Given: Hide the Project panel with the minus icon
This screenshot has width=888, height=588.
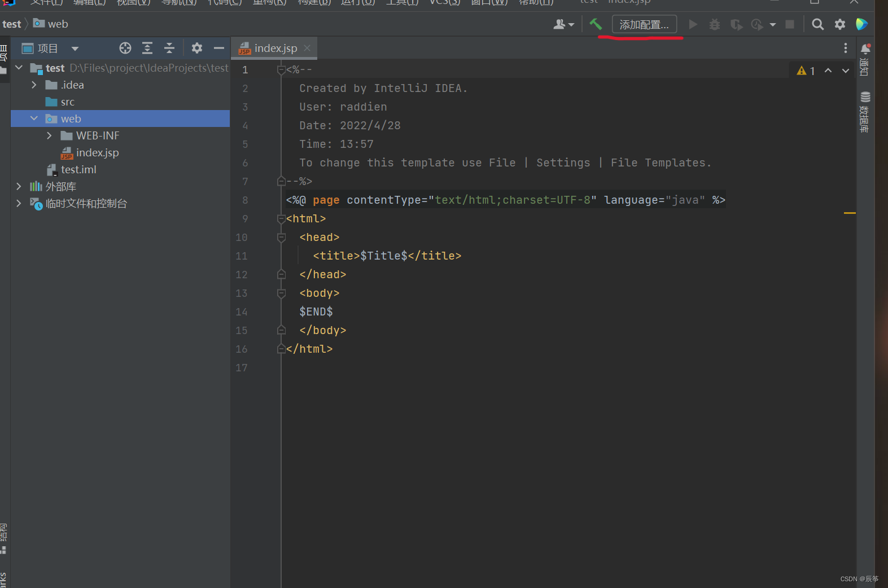Looking at the screenshot, I should click(x=219, y=48).
